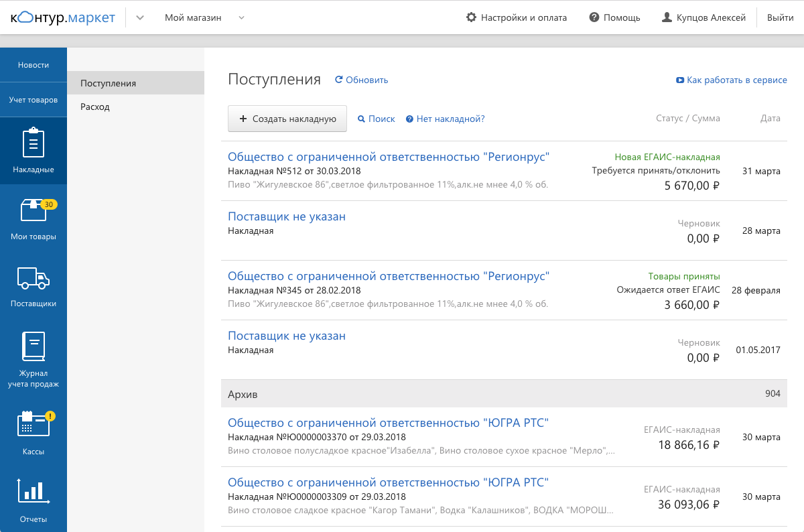
Task: Open the draft invoice dated 28 марта
Action: (x=287, y=216)
